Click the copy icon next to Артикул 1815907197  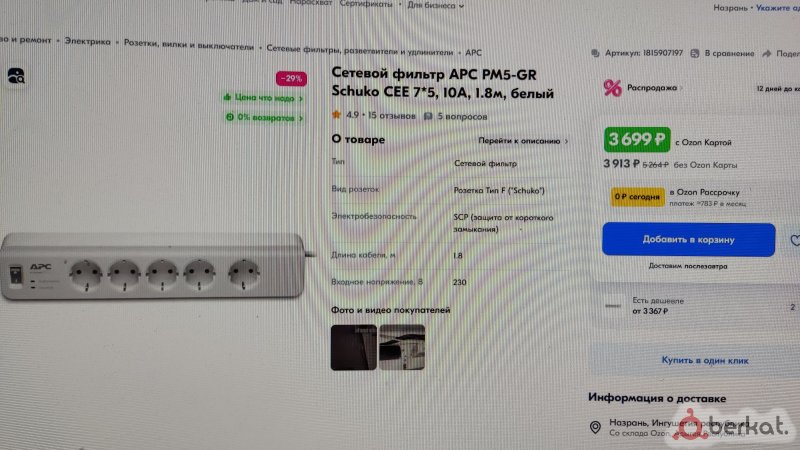coord(595,53)
